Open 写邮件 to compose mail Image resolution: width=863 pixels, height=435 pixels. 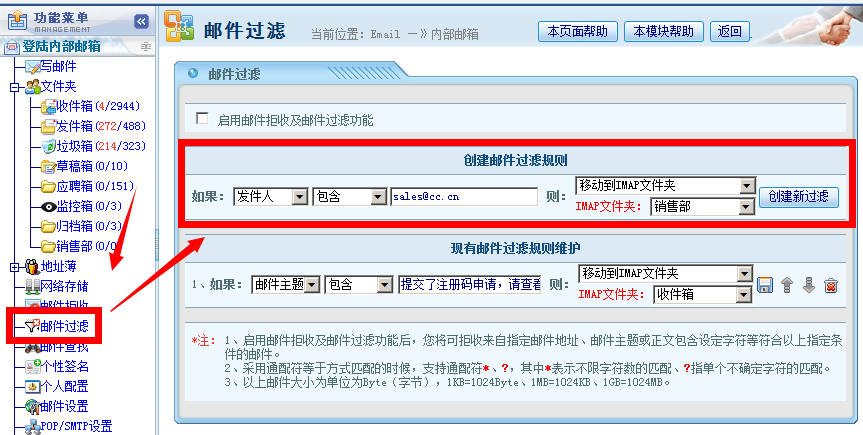56,66
